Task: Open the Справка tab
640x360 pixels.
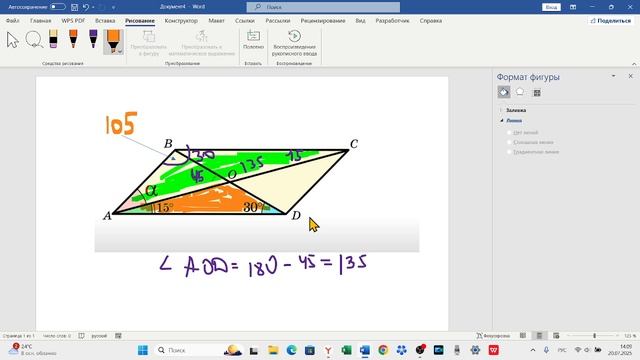Action: pos(431,20)
